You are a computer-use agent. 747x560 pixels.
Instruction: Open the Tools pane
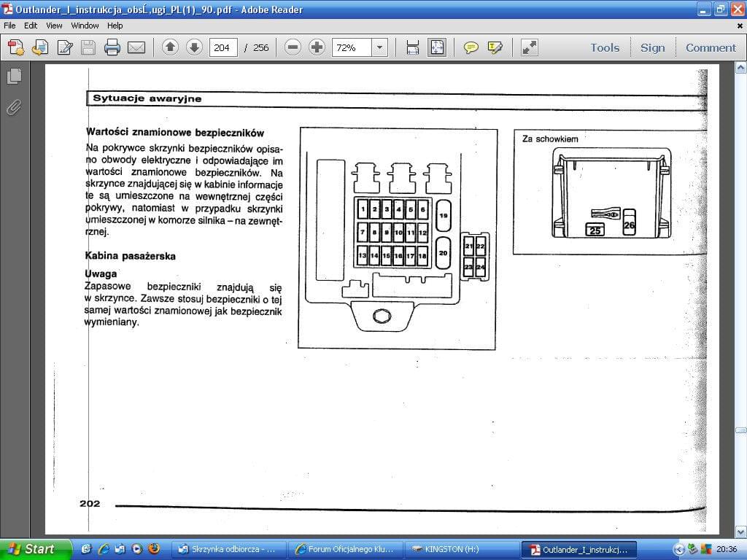tap(605, 47)
